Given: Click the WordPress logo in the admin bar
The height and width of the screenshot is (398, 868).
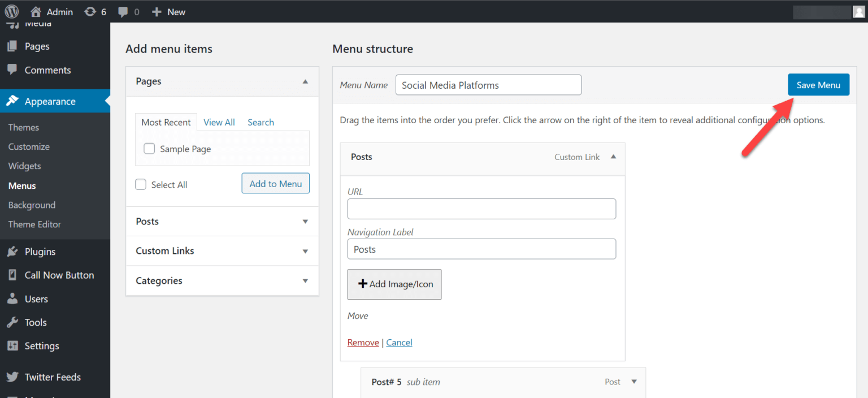Looking at the screenshot, I should (11, 11).
